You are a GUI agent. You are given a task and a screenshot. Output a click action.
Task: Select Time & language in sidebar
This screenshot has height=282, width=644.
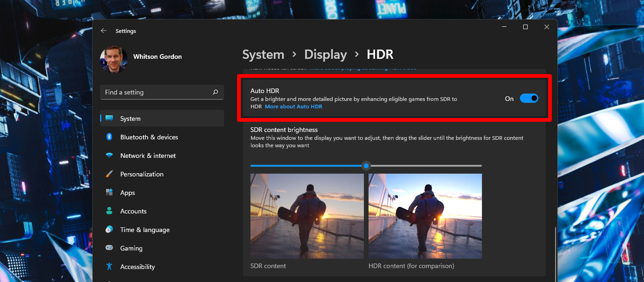pos(162,230)
